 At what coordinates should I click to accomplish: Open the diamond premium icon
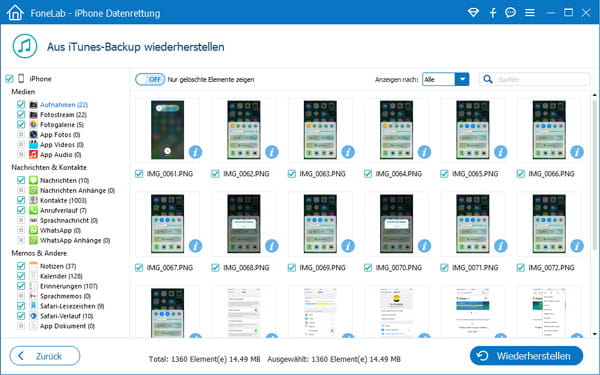coord(473,13)
